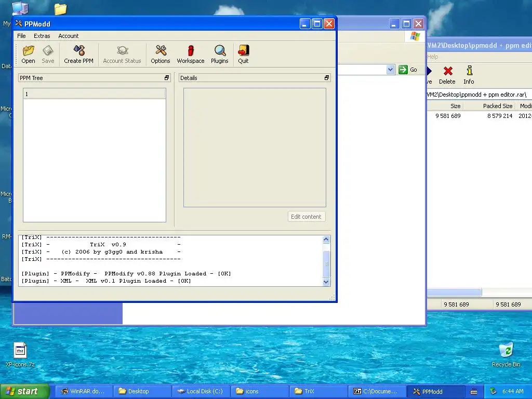Click the PPM Tree column header 1
This screenshot has width=532, height=399.
95,94
